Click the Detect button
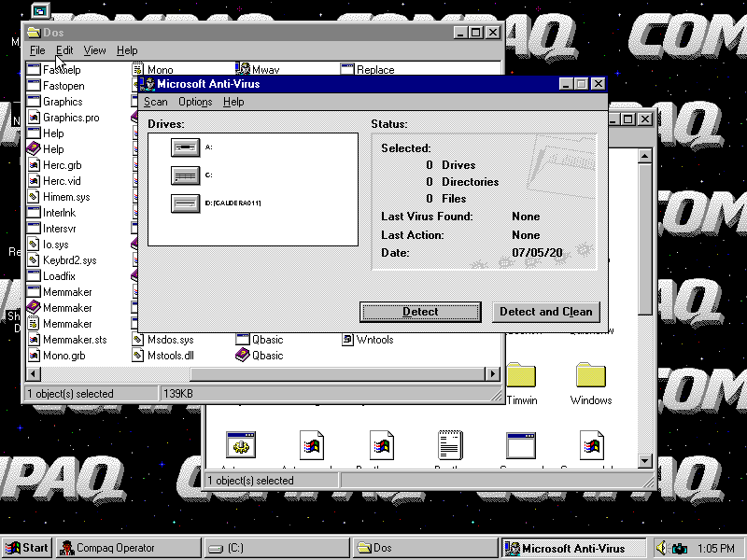 [x=420, y=312]
